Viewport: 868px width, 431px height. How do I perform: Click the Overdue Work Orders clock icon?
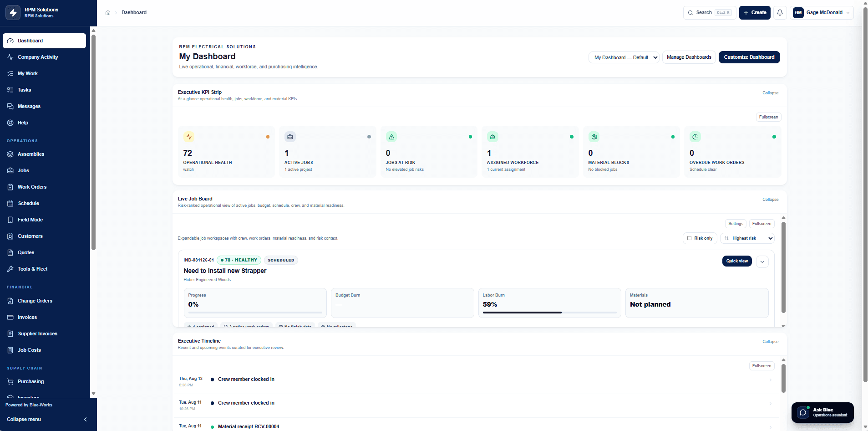(x=695, y=137)
